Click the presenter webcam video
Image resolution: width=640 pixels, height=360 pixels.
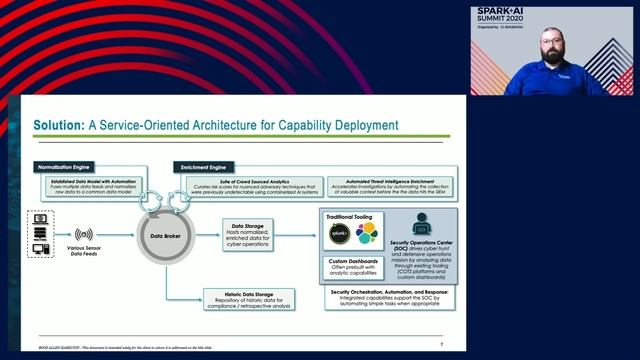552,51
